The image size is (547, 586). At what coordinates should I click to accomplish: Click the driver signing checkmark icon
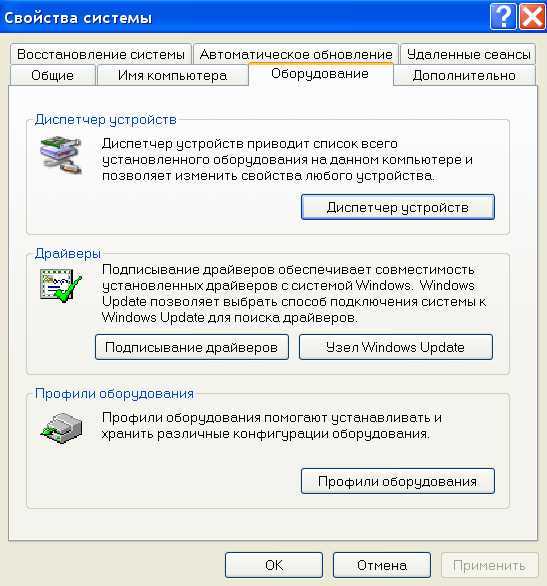coord(61,285)
